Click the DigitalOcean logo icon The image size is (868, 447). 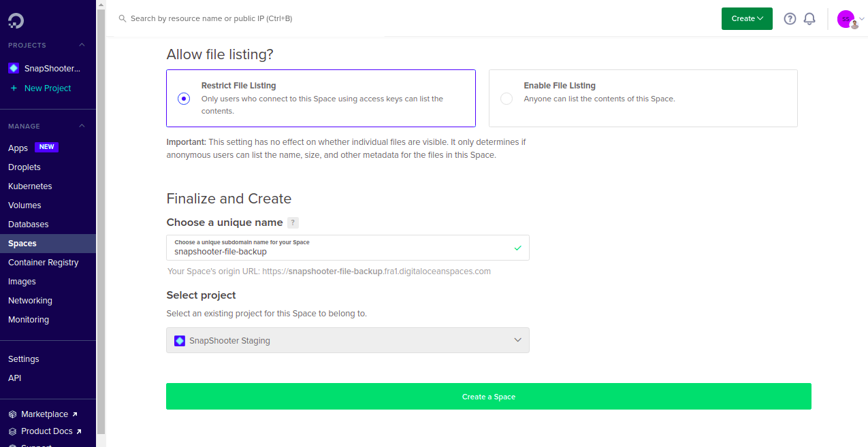click(16, 20)
